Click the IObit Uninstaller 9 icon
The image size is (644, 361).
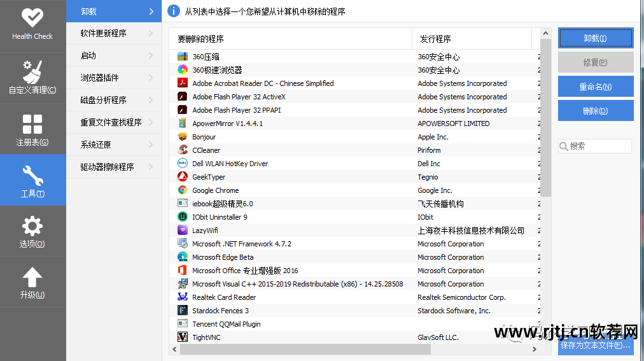(183, 217)
